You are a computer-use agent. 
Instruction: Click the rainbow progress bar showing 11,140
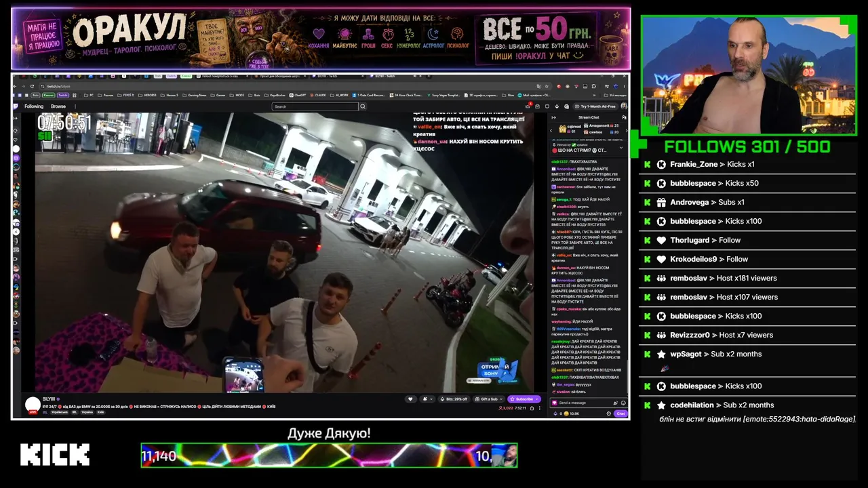coord(329,455)
